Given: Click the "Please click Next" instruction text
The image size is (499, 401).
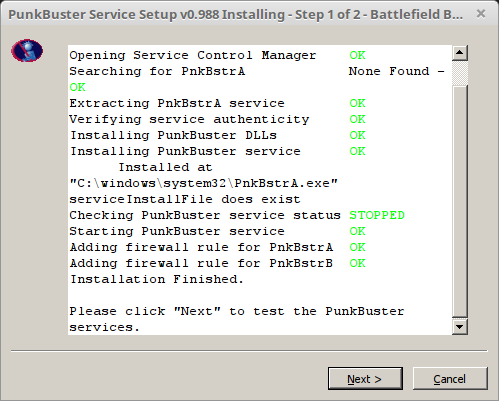Looking at the screenshot, I should pyautogui.click(x=237, y=319).
